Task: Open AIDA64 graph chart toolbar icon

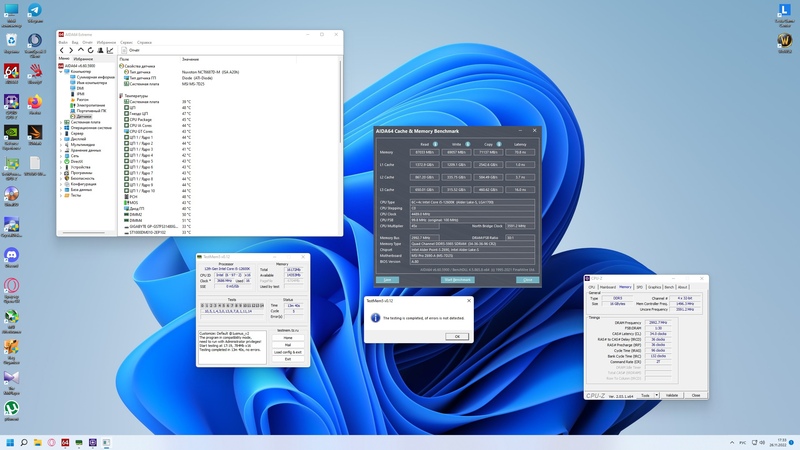Action: pos(110,50)
